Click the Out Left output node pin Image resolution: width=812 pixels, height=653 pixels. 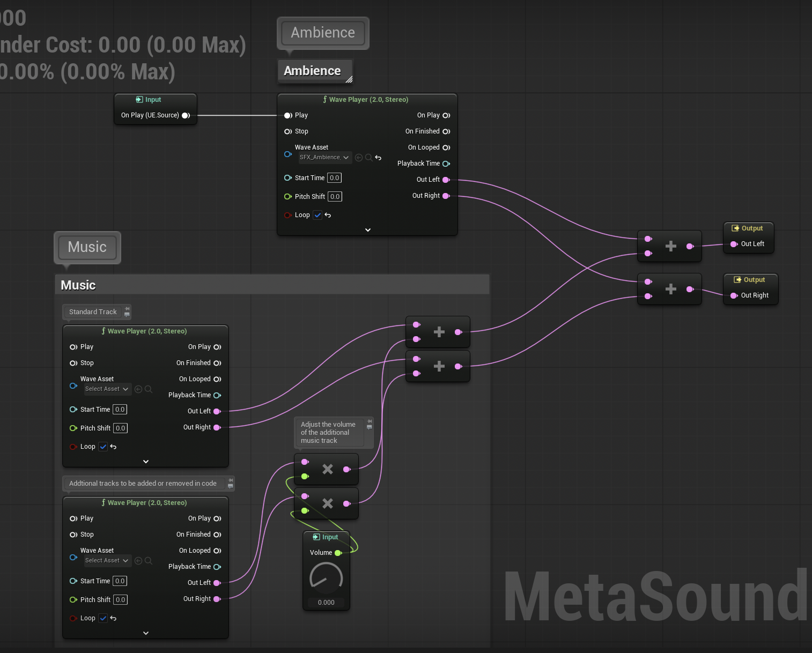734,244
